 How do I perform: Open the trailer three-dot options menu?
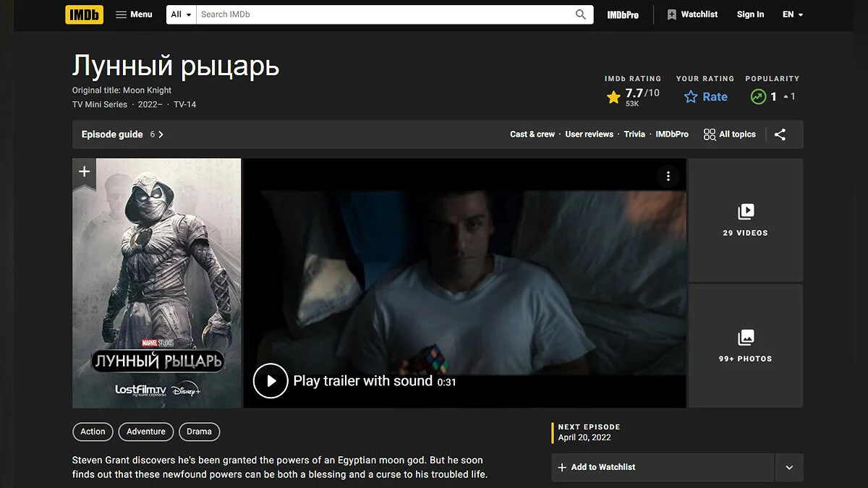pyautogui.click(x=668, y=176)
